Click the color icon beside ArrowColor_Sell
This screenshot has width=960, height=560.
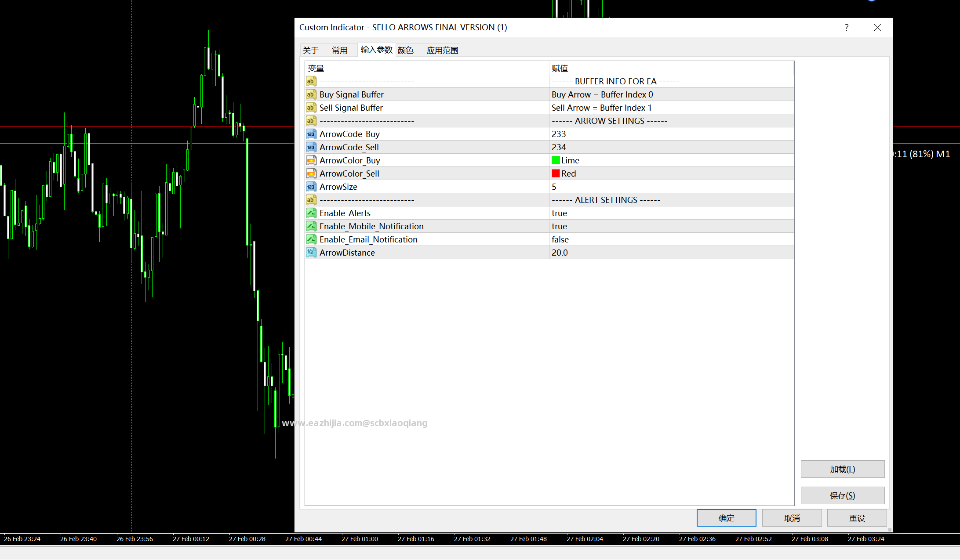coord(311,173)
